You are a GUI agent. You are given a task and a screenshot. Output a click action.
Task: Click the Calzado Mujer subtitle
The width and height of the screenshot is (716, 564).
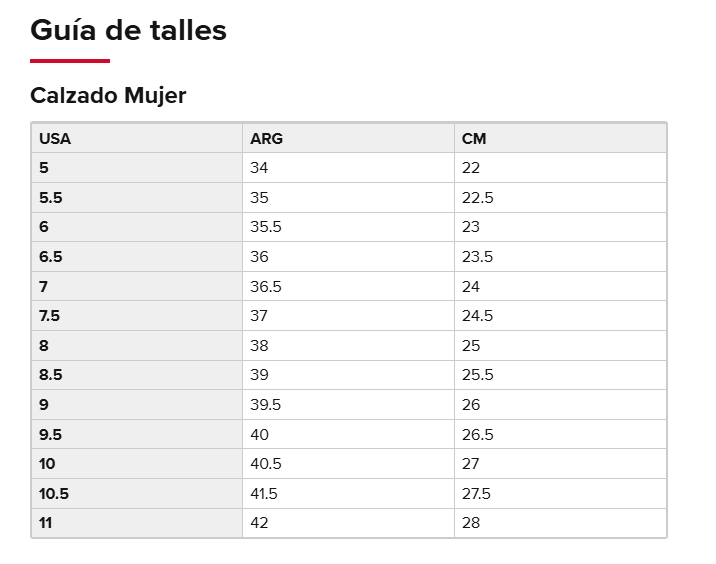tap(108, 95)
